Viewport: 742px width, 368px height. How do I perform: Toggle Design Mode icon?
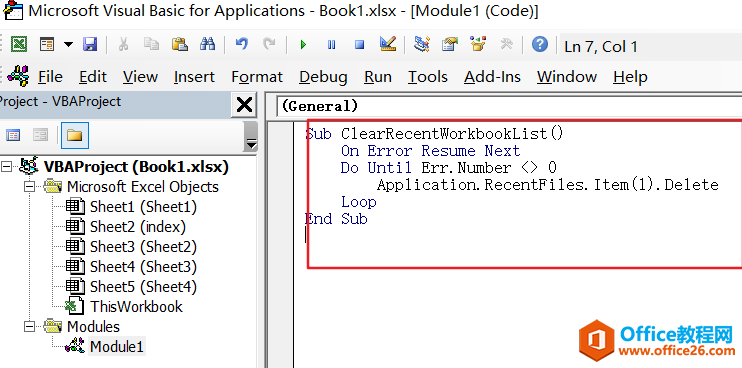[388, 45]
